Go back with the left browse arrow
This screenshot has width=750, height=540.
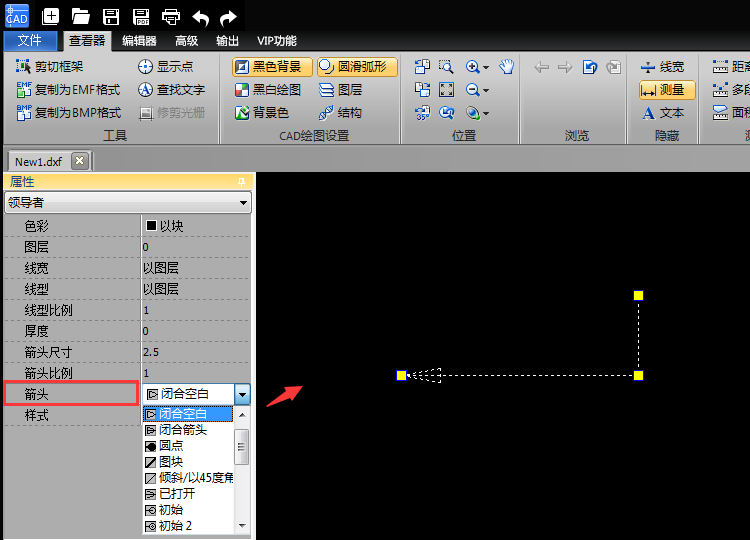pyautogui.click(x=541, y=67)
